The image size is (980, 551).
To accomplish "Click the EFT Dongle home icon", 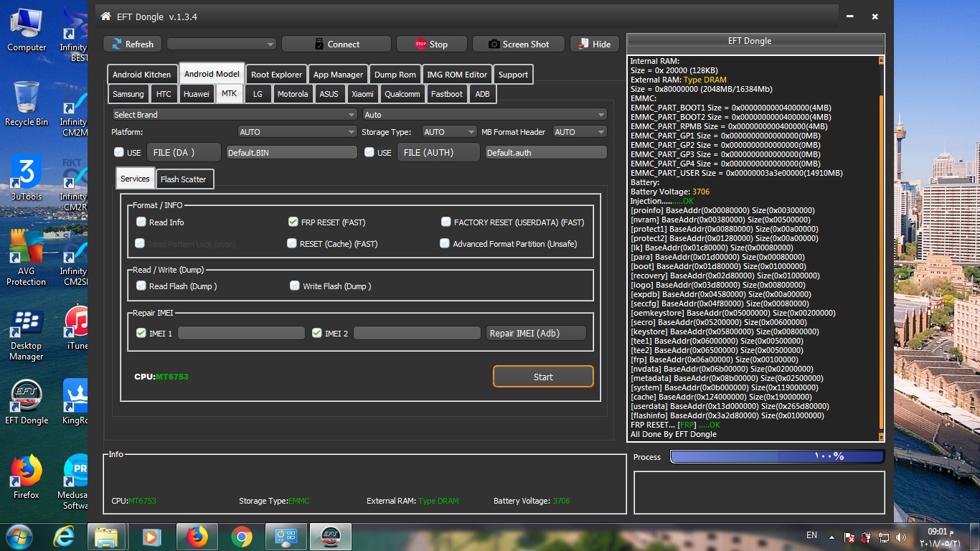I will pyautogui.click(x=106, y=17).
